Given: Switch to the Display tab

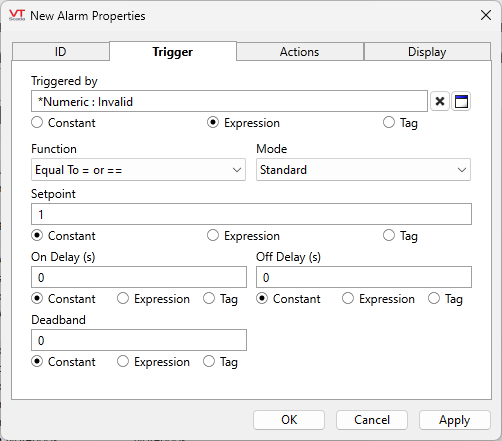Looking at the screenshot, I should point(427,52).
